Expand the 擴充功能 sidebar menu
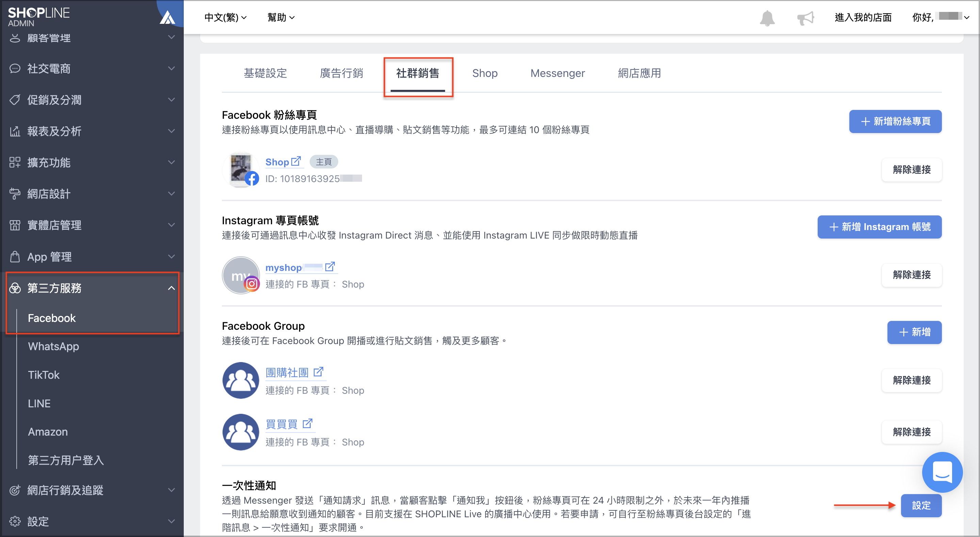The width and height of the screenshot is (980, 537). coord(92,163)
